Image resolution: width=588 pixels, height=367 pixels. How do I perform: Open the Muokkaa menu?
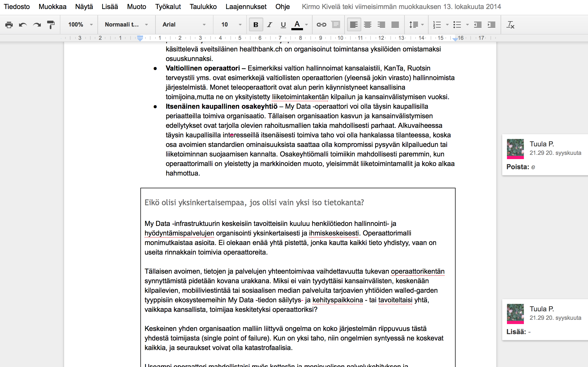(x=52, y=7)
